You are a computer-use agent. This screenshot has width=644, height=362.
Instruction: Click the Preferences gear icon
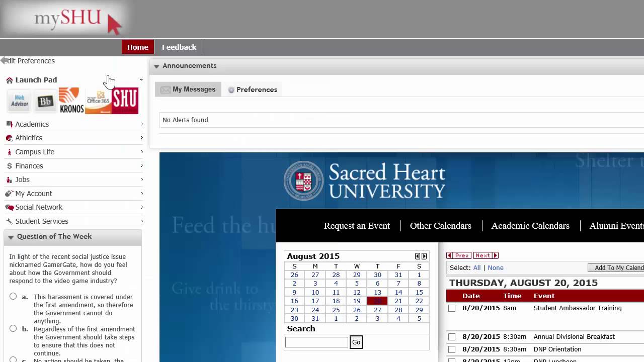coord(231,90)
